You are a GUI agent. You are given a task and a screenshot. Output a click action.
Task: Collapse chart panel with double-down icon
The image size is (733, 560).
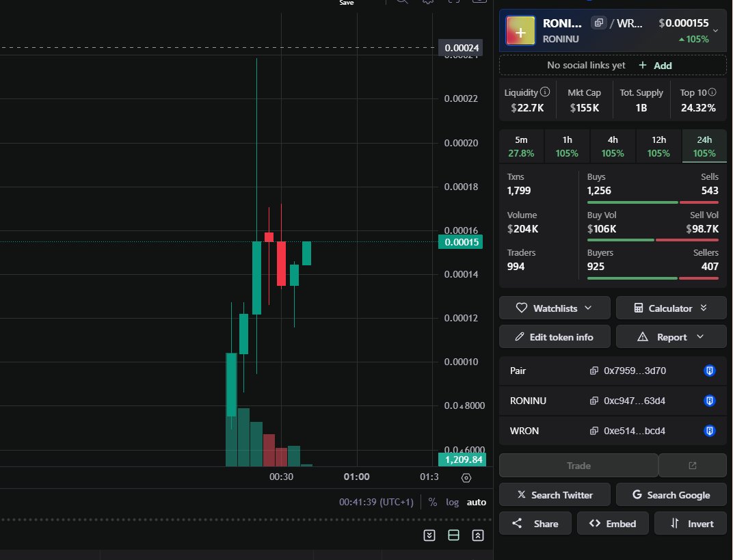click(429, 535)
